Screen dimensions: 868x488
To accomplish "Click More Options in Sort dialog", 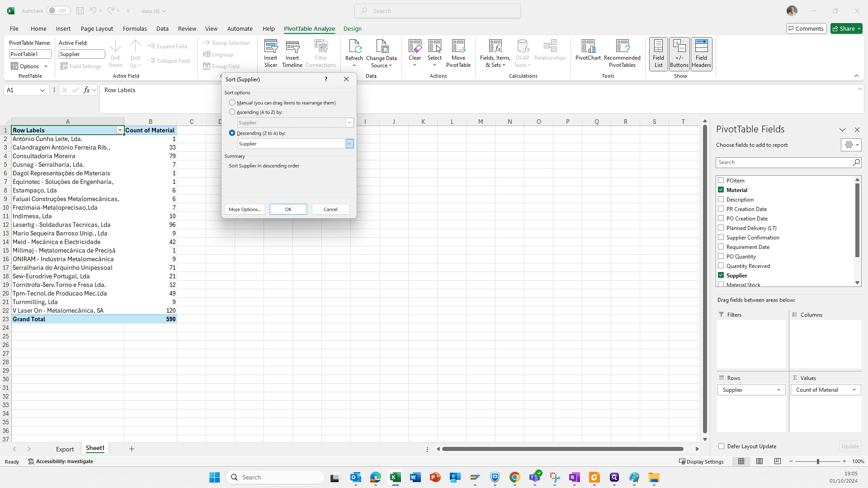I will 244,209.
